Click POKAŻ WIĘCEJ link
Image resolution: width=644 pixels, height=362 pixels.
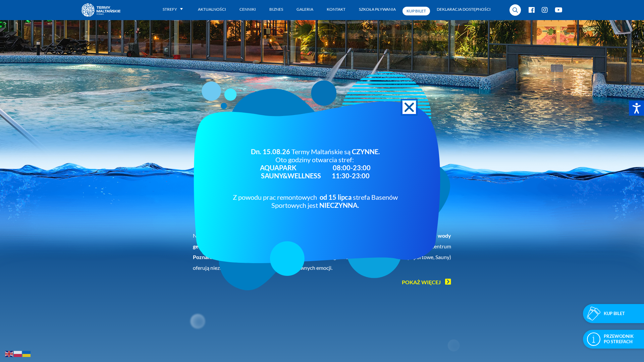pos(421,282)
